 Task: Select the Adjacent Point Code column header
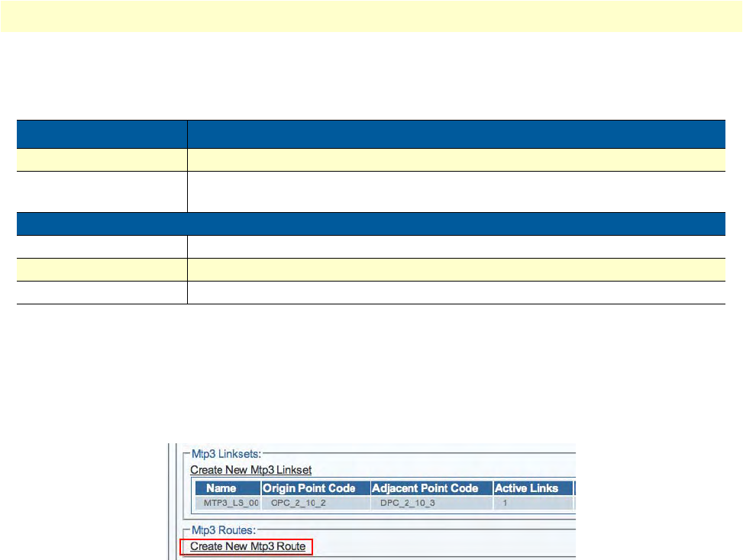click(x=431, y=488)
